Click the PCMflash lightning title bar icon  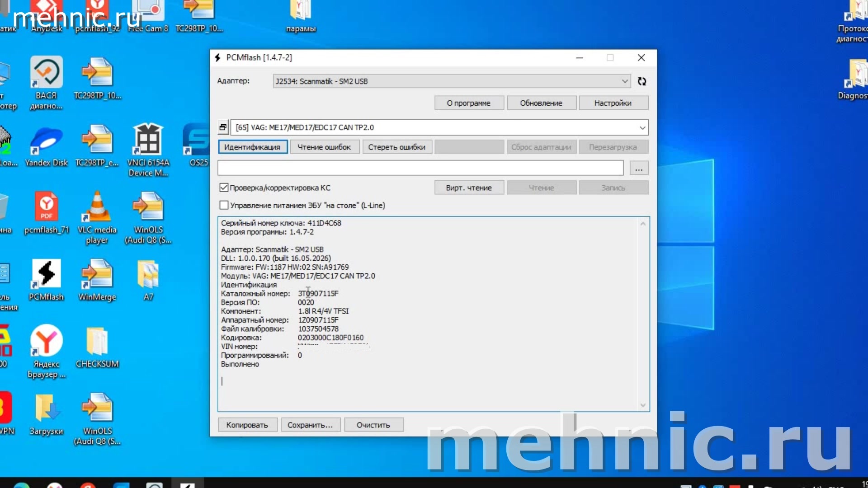(x=217, y=57)
